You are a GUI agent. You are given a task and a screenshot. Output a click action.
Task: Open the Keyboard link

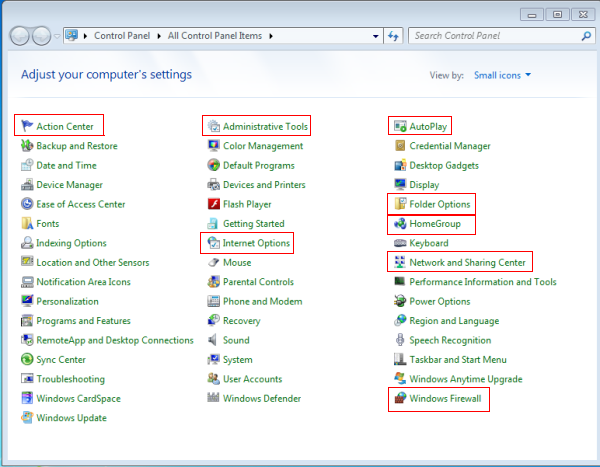tap(429, 243)
